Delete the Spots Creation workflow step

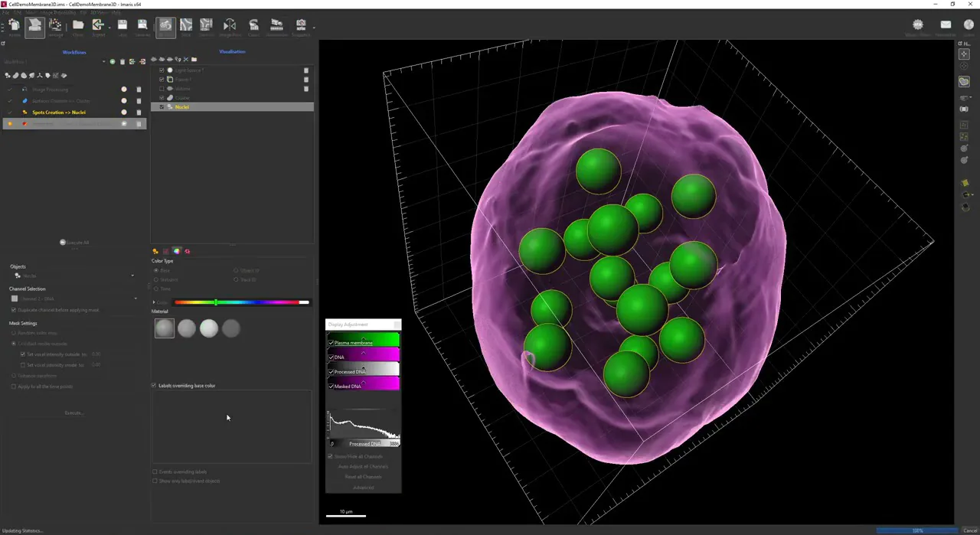[139, 113]
